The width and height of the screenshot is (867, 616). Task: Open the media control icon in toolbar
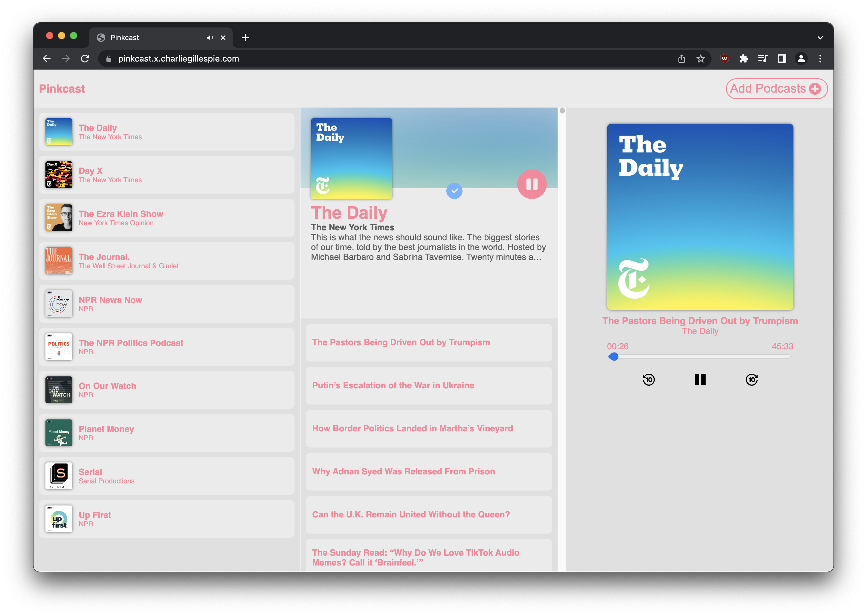pos(762,59)
